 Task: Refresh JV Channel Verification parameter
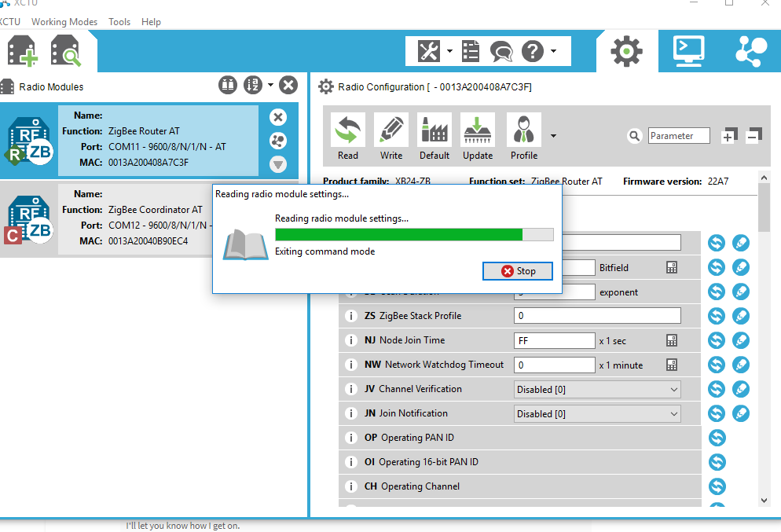click(717, 389)
